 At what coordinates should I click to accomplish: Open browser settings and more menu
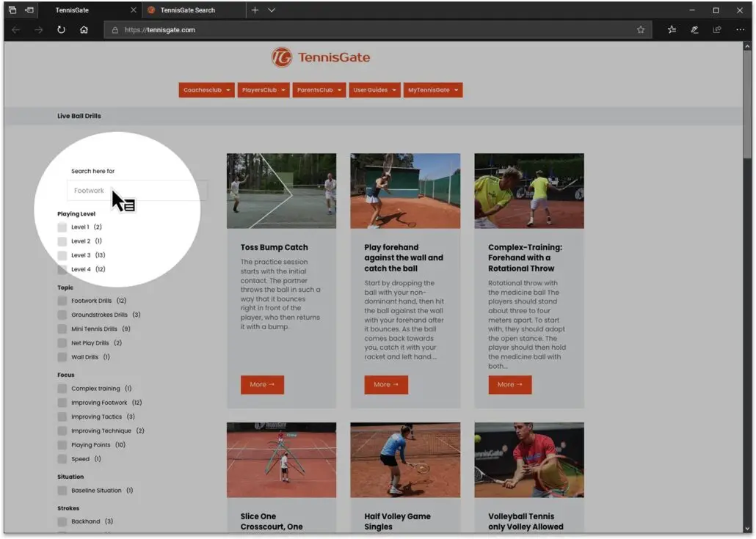pos(740,30)
